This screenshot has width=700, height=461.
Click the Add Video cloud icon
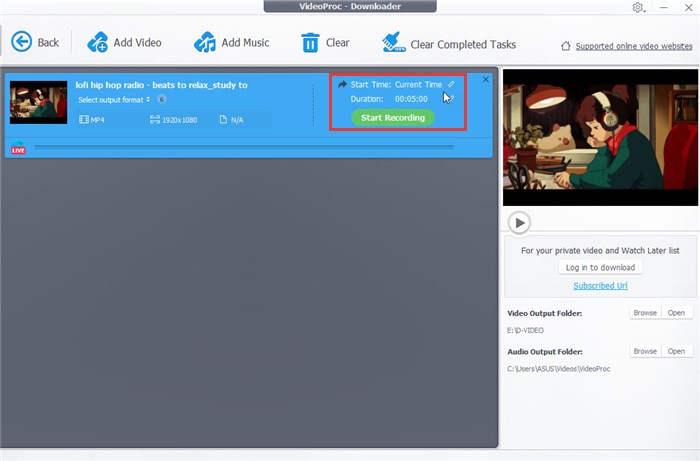[97, 42]
